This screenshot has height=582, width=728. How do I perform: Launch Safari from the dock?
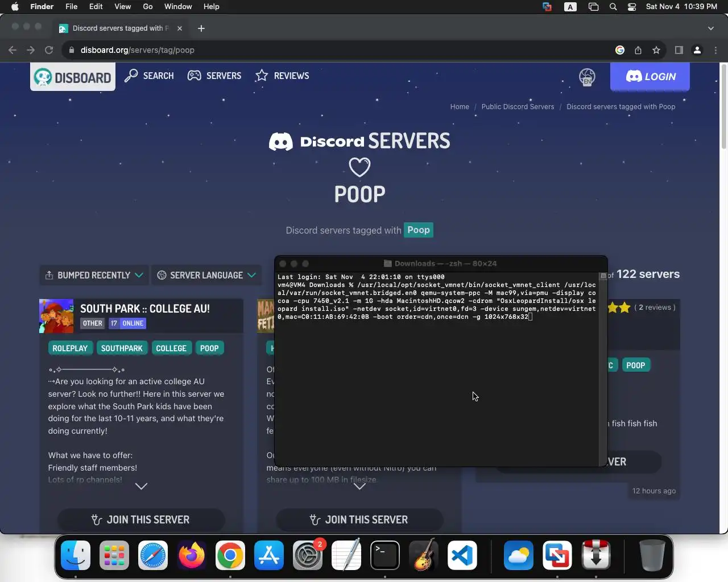click(x=153, y=555)
